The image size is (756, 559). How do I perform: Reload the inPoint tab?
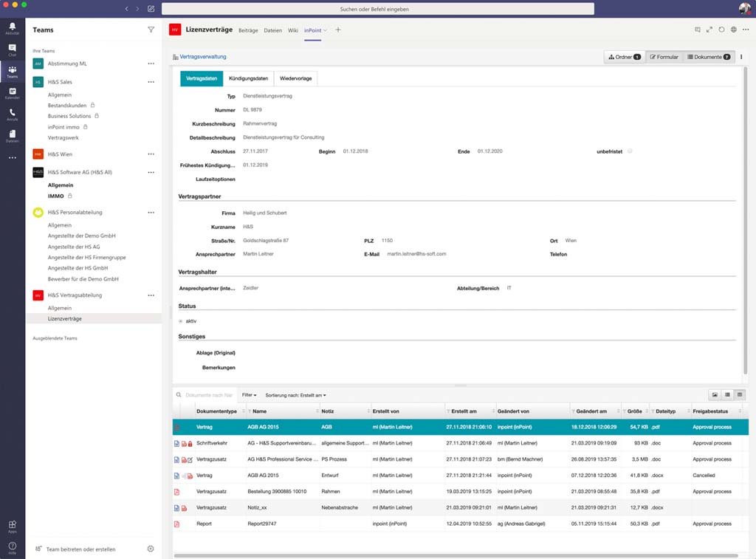(x=721, y=30)
